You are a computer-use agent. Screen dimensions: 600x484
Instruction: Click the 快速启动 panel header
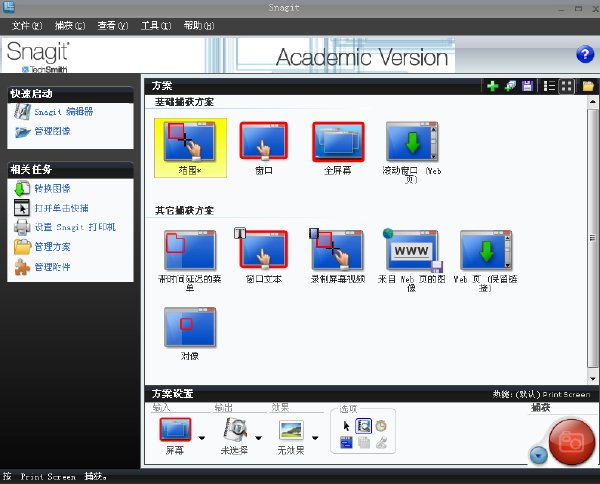70,94
